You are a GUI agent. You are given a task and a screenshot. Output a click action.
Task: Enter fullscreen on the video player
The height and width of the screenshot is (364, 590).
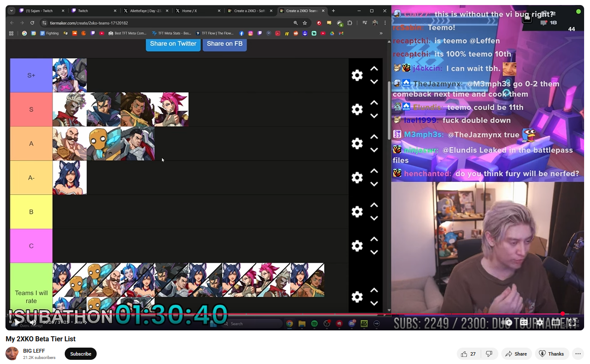pyautogui.click(x=572, y=322)
